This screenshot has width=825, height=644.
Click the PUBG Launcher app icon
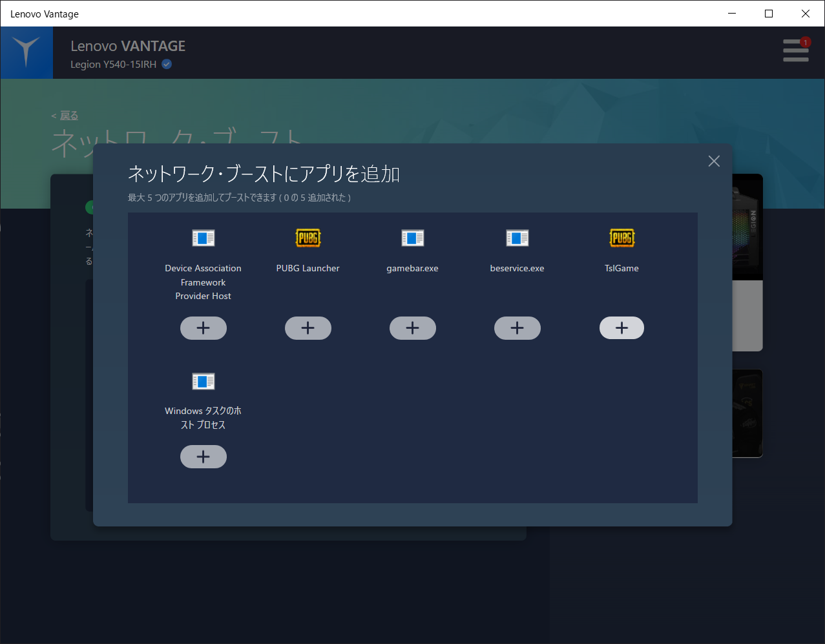coord(308,238)
